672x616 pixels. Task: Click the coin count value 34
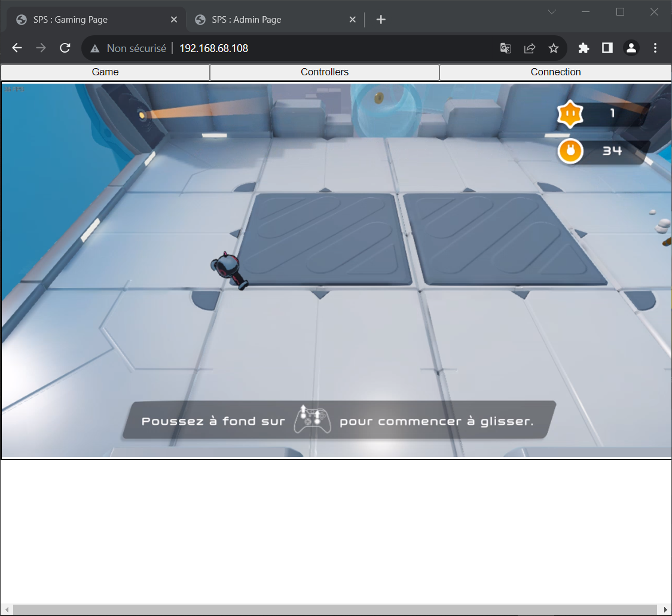612,151
